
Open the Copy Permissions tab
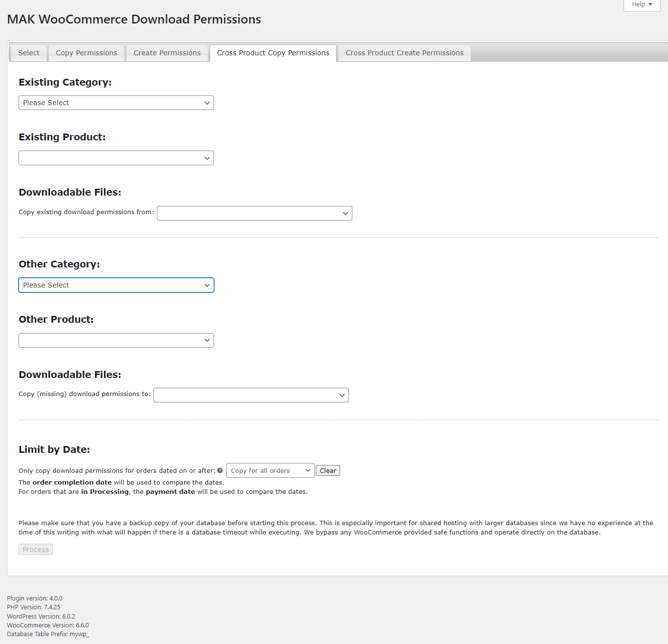pos(86,53)
